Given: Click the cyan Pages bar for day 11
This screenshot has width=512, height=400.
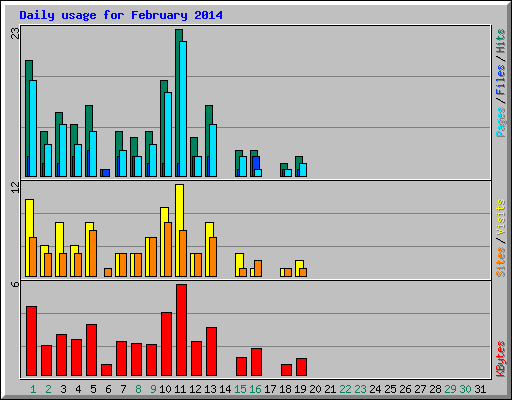Looking at the screenshot, I should point(183,109).
